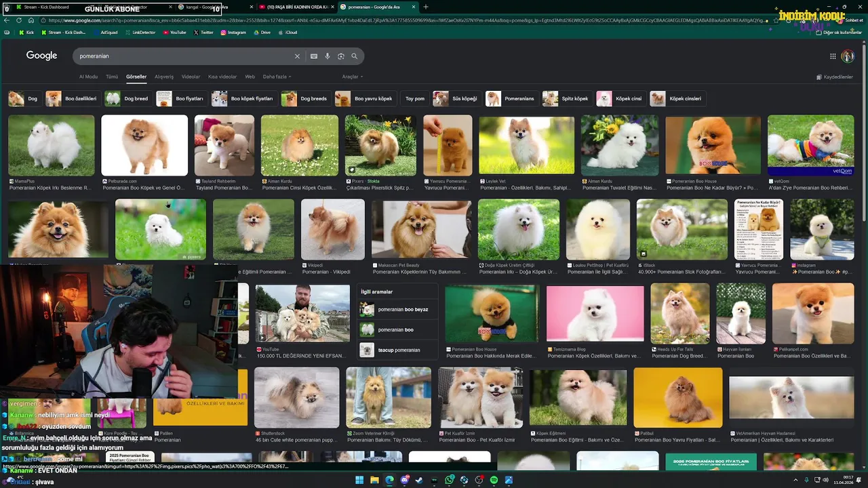
Task: Switch to the AI Modu tab
Action: coord(88,77)
